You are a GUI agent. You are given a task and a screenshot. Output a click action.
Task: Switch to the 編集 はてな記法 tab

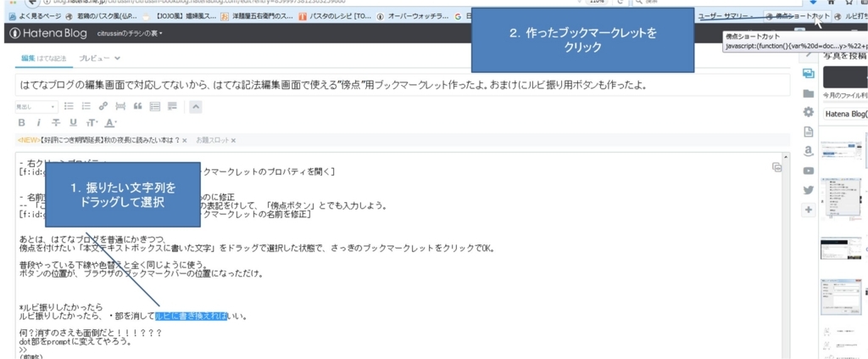coord(44,59)
